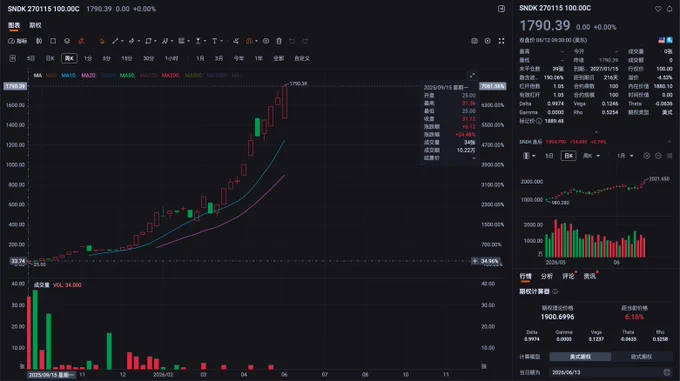
Task: Select the text annotation T tool
Action: pos(214,41)
